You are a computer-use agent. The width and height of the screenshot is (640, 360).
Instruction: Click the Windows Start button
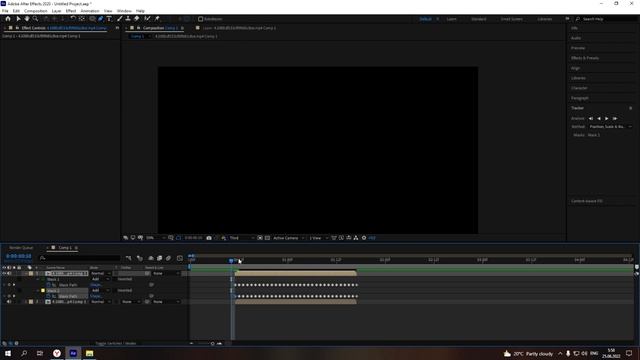pos(8,353)
